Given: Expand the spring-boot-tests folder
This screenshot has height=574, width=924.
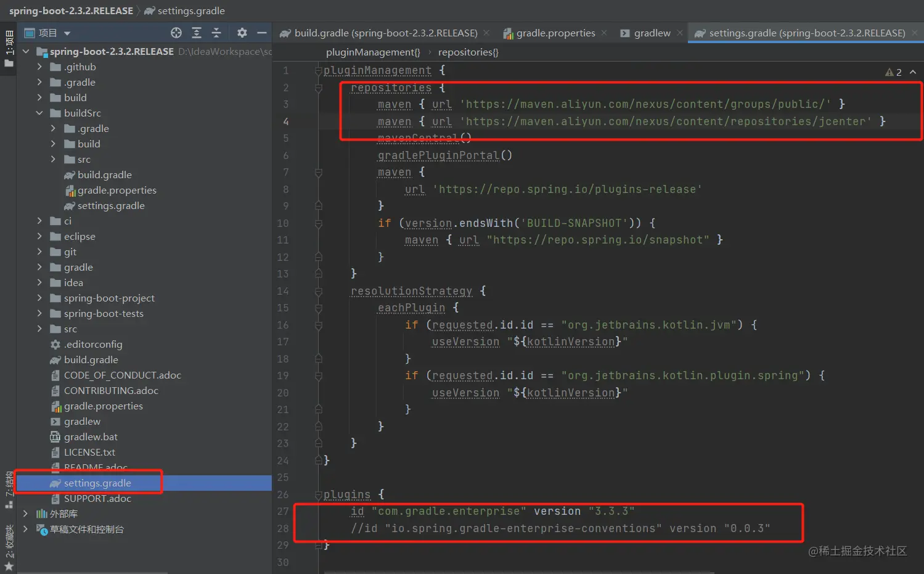Looking at the screenshot, I should click(x=39, y=313).
